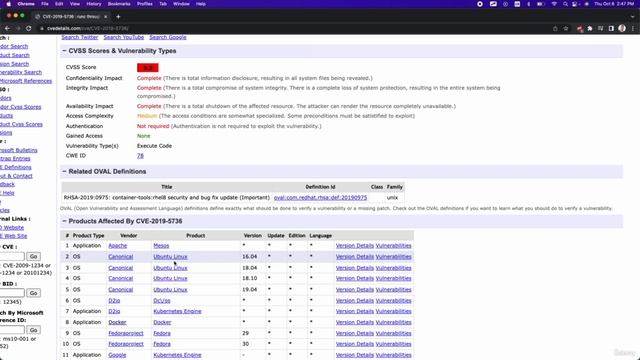Viewport: 640px width, 360px height.
Task: Open Vulnerabilities for Fedora version 30
Action: [x=393, y=344]
